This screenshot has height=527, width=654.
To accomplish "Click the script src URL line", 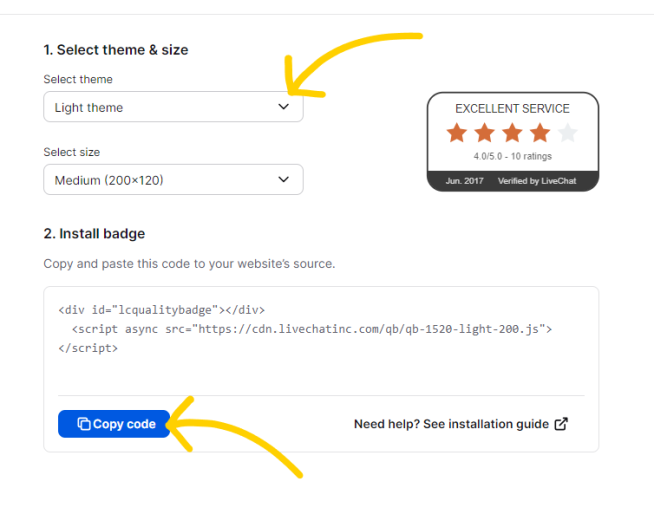I will tap(312, 329).
